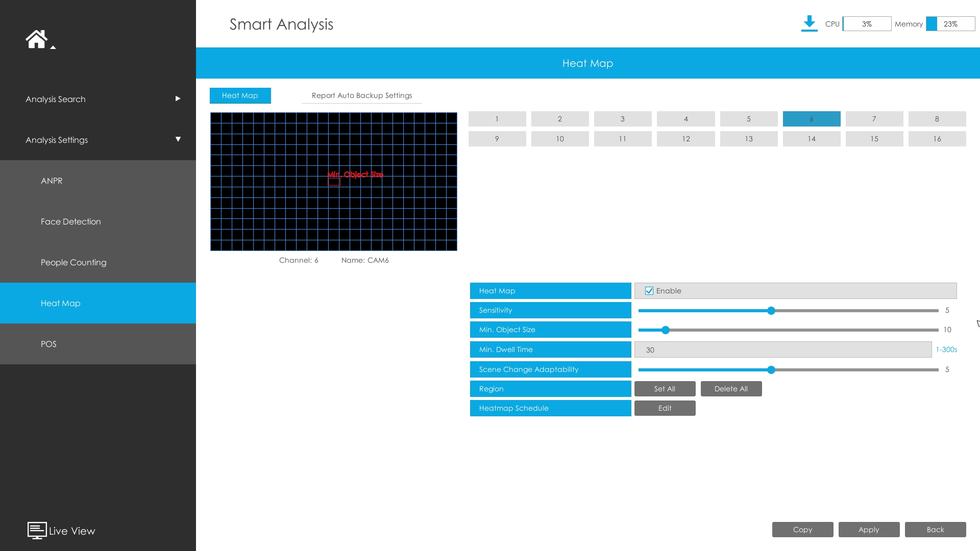980x551 pixels.
Task: Select channel 14 button
Action: coord(812,139)
